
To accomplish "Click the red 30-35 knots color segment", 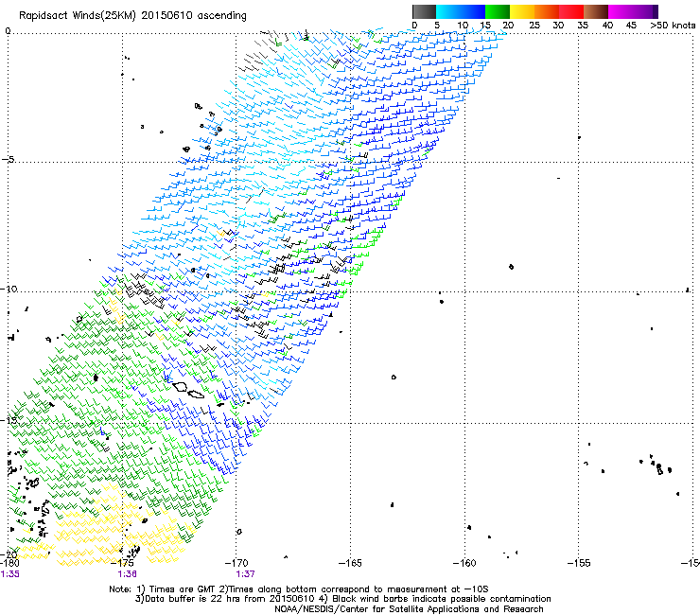I will click(x=571, y=11).
